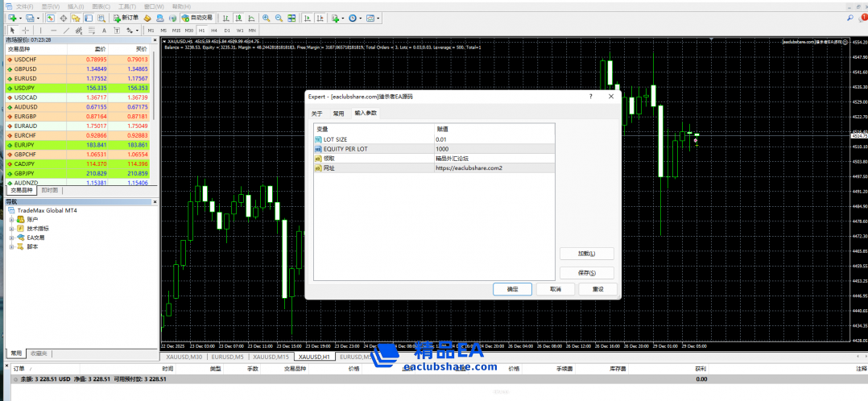Viewport: 868px width, 401px height.
Task: Expand the EA交易 tree node
Action: click(x=11, y=238)
